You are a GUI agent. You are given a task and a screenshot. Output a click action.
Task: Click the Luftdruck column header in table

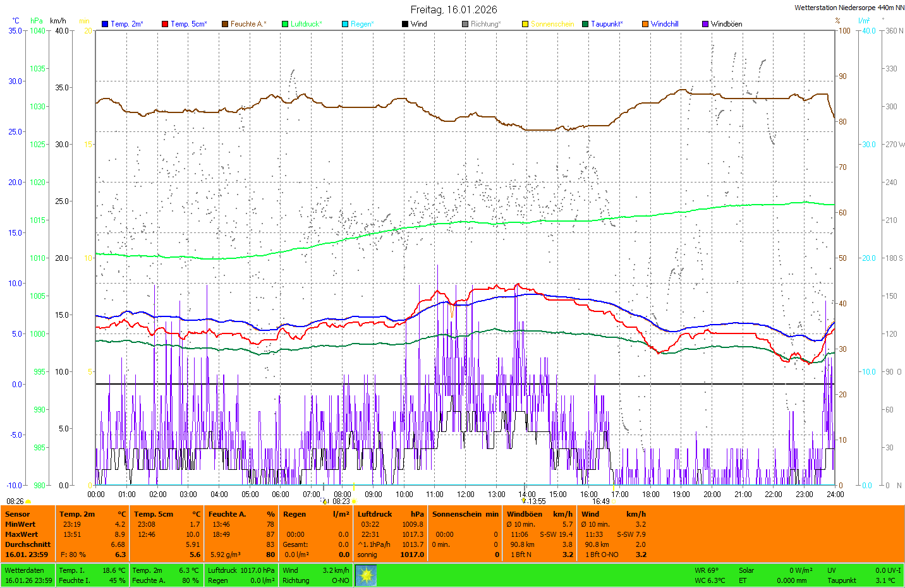pos(375,514)
